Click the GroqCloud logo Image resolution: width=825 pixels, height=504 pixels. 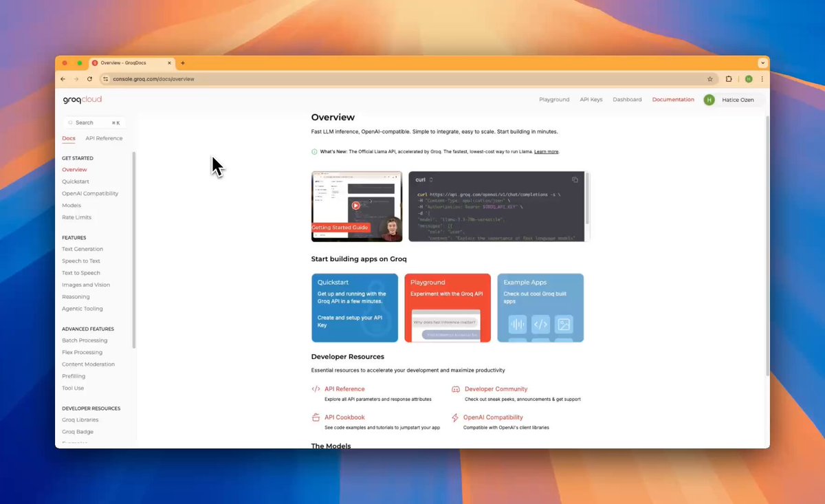tap(82, 100)
